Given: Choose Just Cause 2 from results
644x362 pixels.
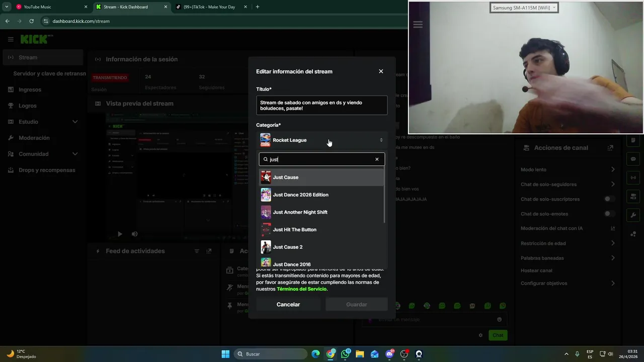Looking at the screenshot, I should click(x=322, y=247).
